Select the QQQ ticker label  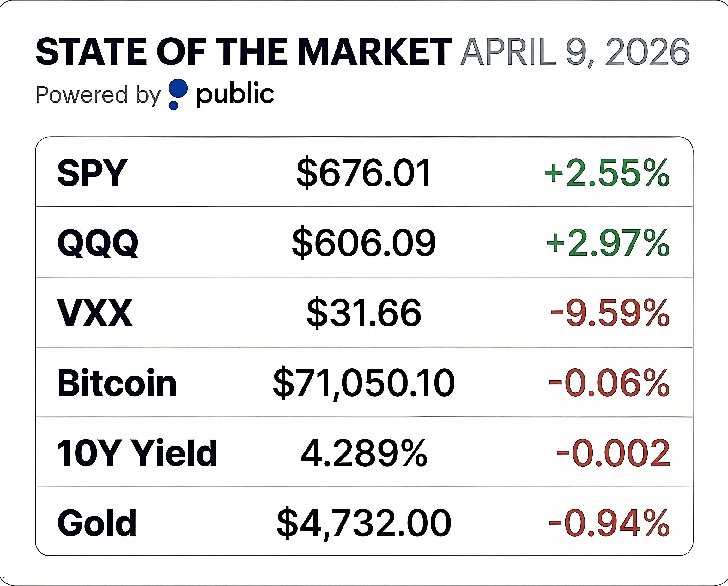(98, 243)
